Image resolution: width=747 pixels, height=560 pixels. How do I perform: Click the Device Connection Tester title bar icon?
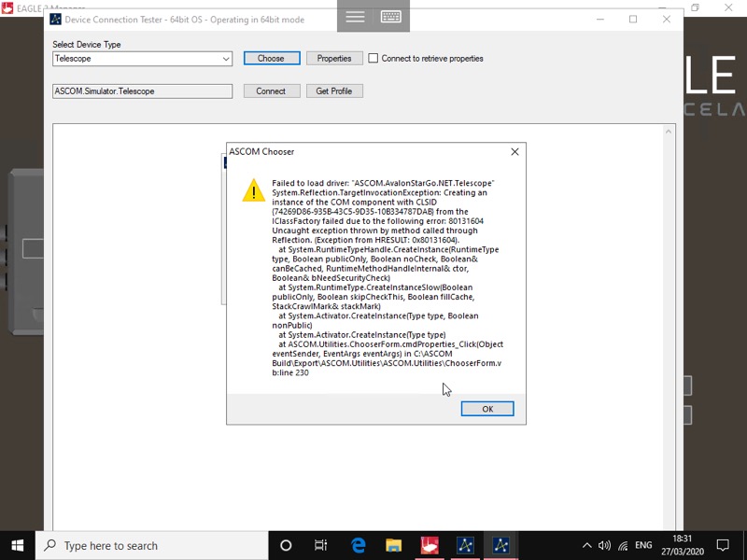[56, 20]
